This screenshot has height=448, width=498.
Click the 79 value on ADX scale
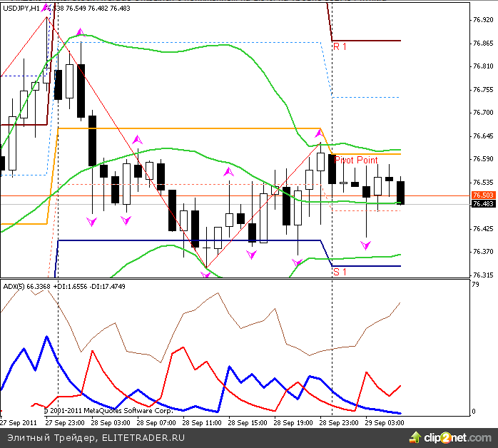point(476,285)
